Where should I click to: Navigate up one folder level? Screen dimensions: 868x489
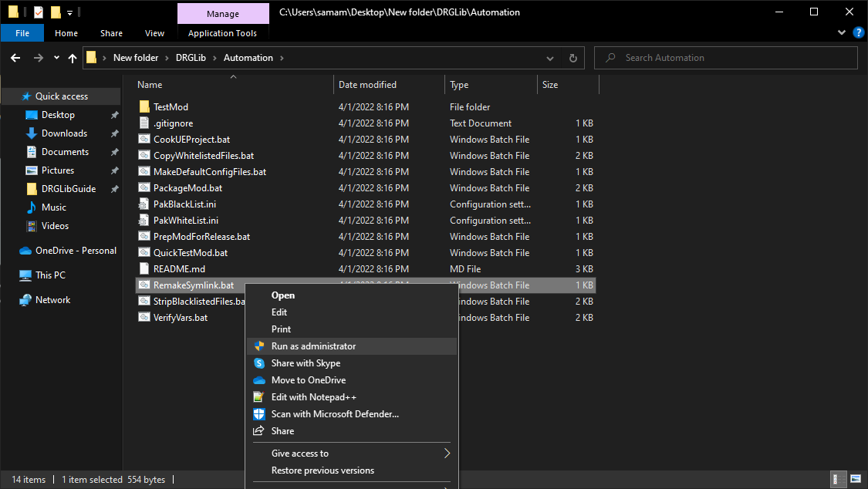(73, 58)
